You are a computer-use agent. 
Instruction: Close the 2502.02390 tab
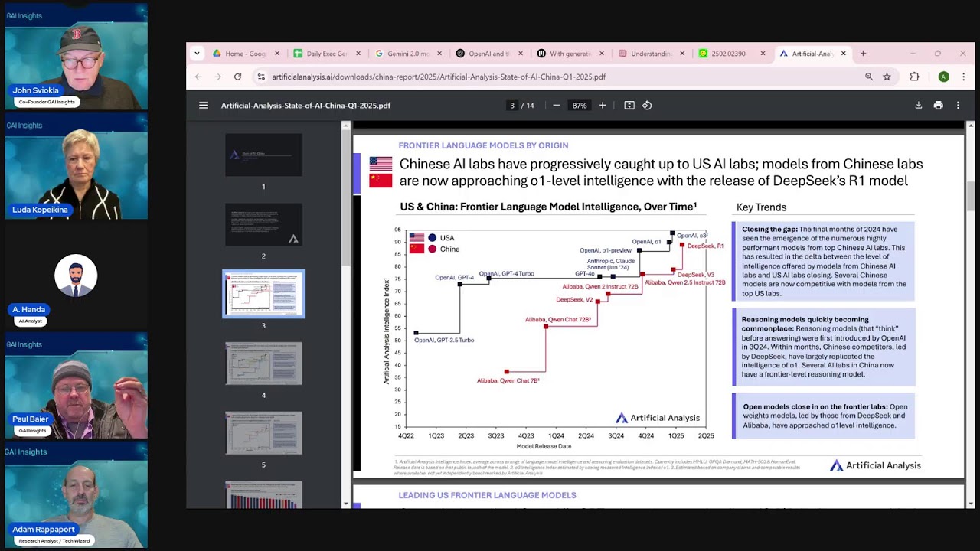click(x=763, y=54)
